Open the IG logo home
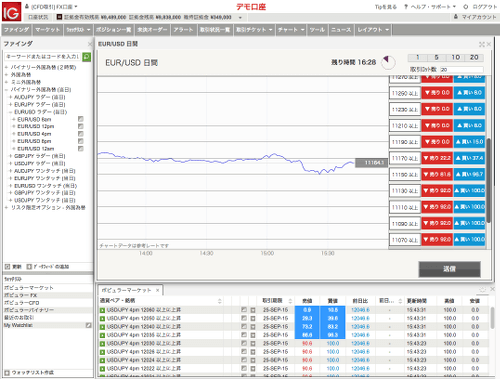Viewport: 500px width, 379px height. pyautogui.click(x=11, y=11)
